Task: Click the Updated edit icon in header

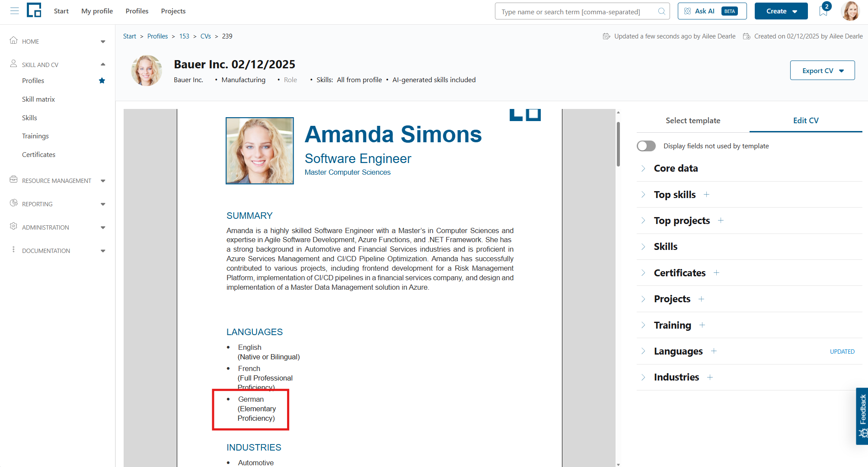Action: (x=606, y=36)
